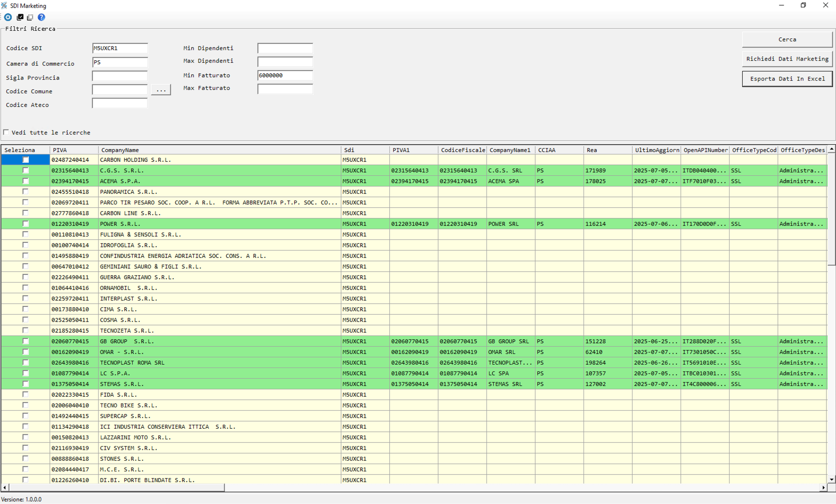
Task: Open settings via the blue gear icon
Action: [8, 17]
